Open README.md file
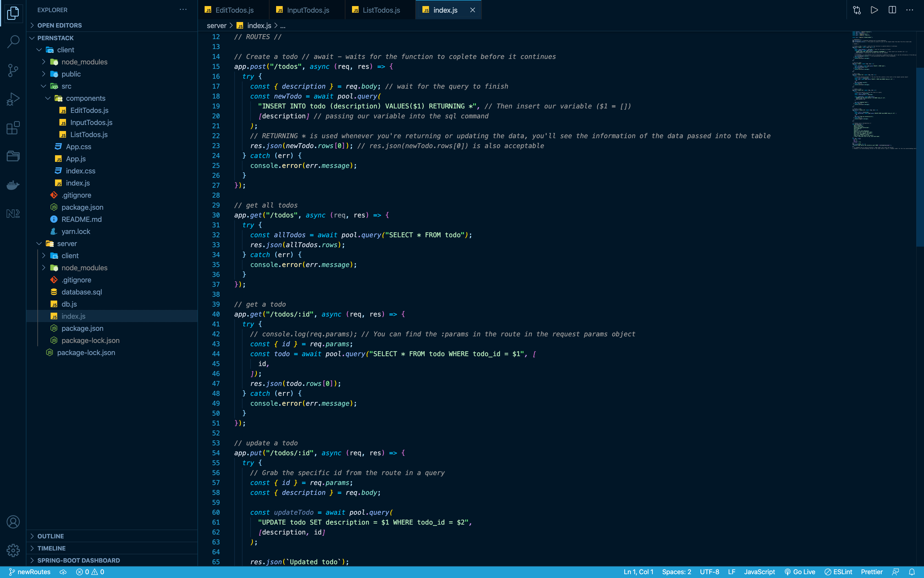The width and height of the screenshot is (924, 578). tap(112, 219)
